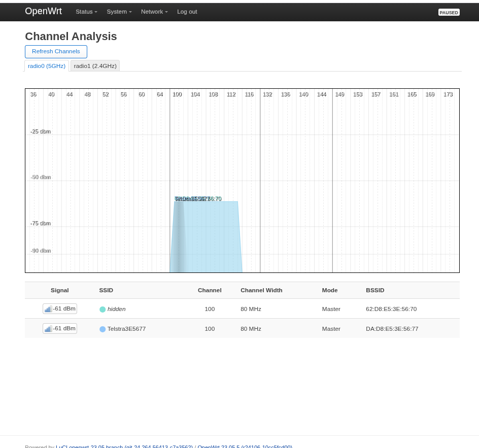The height and width of the screenshot is (448, 479).
Task: Select the radio0 (5GHz) tab
Action: (x=47, y=66)
